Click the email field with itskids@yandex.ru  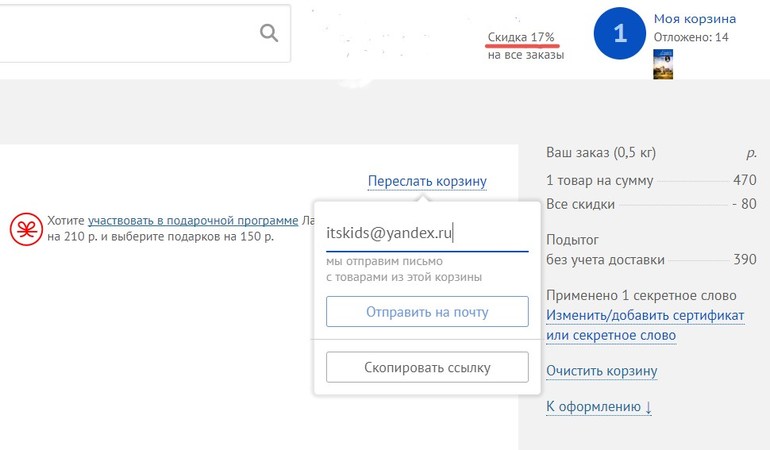(x=420, y=232)
